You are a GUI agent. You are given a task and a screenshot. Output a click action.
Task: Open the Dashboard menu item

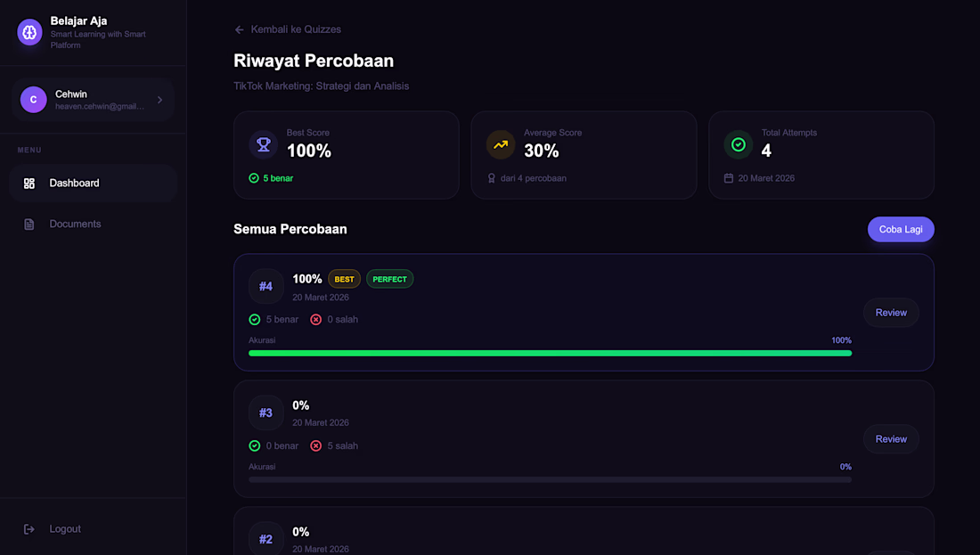point(94,184)
